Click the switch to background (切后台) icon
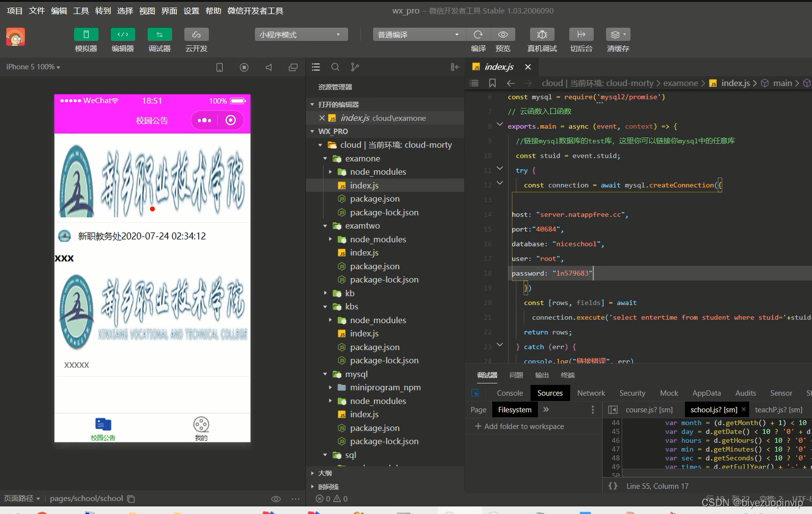The image size is (812, 514). 581,34
